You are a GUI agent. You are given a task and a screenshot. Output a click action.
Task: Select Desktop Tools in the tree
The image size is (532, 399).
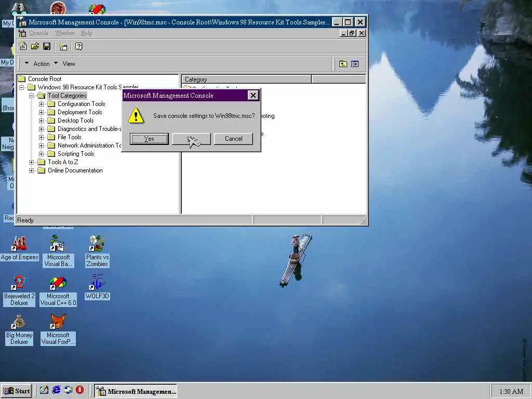click(x=76, y=121)
